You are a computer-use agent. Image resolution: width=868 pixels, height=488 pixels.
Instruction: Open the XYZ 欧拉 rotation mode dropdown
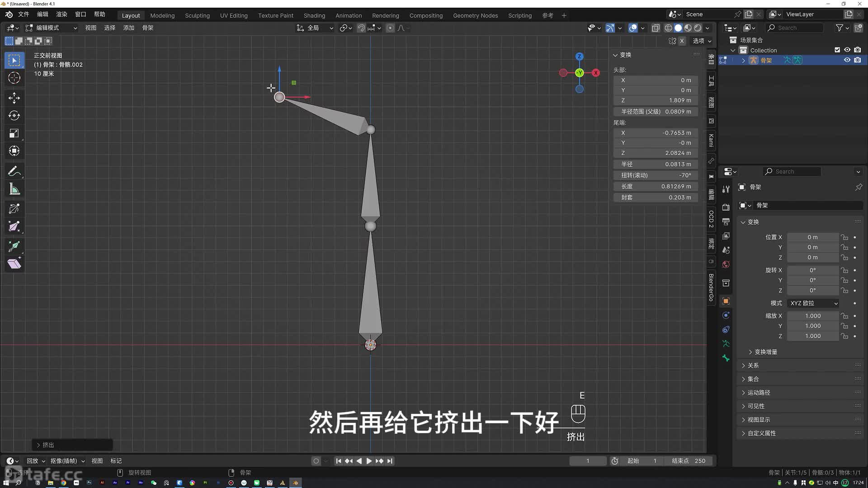813,303
